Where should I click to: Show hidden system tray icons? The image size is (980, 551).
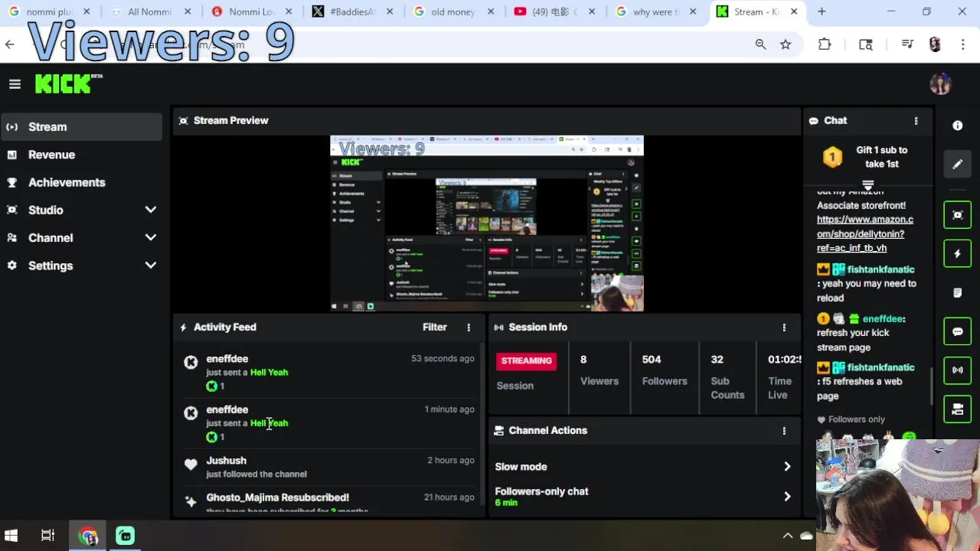787,536
